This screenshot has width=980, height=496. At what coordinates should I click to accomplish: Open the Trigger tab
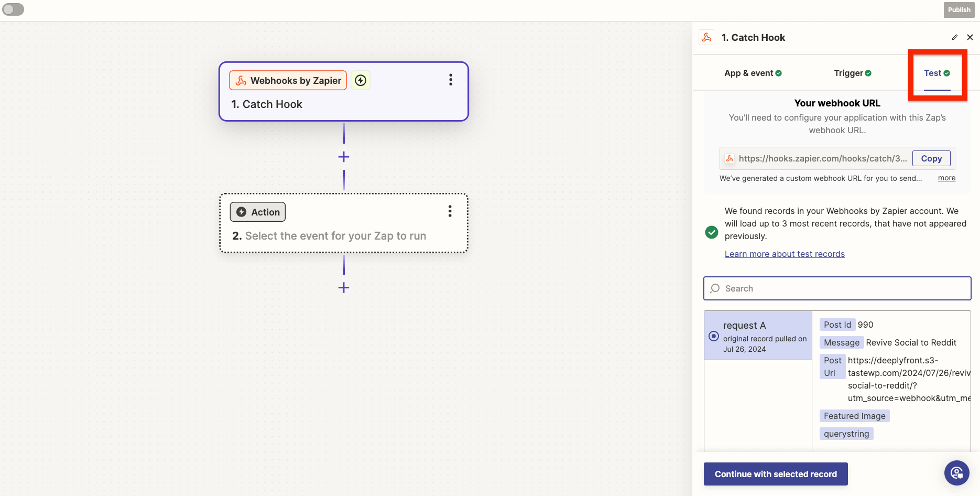[x=852, y=73]
